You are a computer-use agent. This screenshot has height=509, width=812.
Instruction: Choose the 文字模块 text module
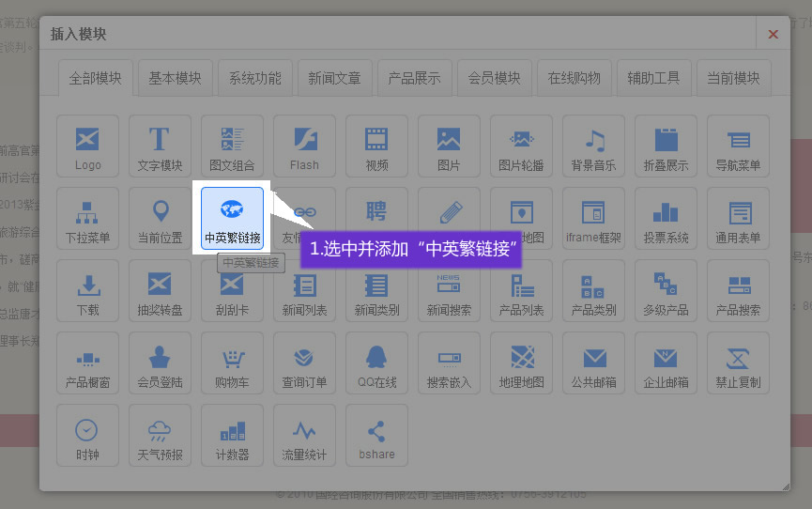(x=160, y=146)
